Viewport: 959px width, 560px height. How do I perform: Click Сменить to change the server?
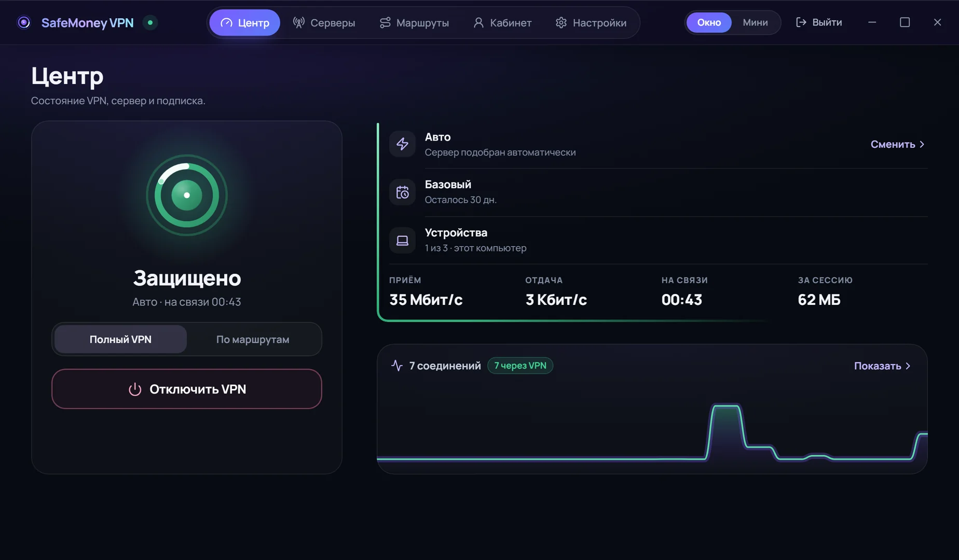[x=897, y=144]
